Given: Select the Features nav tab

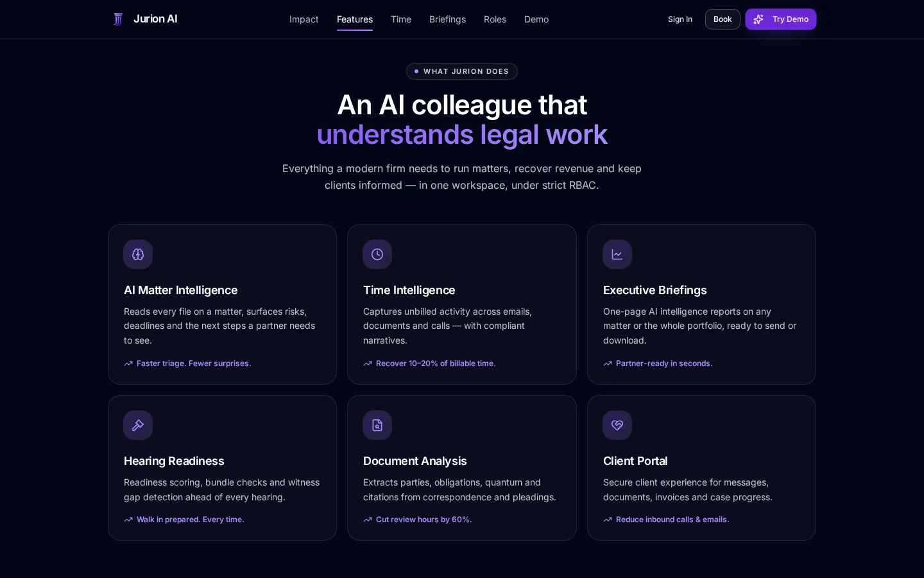Looking at the screenshot, I should tap(355, 19).
